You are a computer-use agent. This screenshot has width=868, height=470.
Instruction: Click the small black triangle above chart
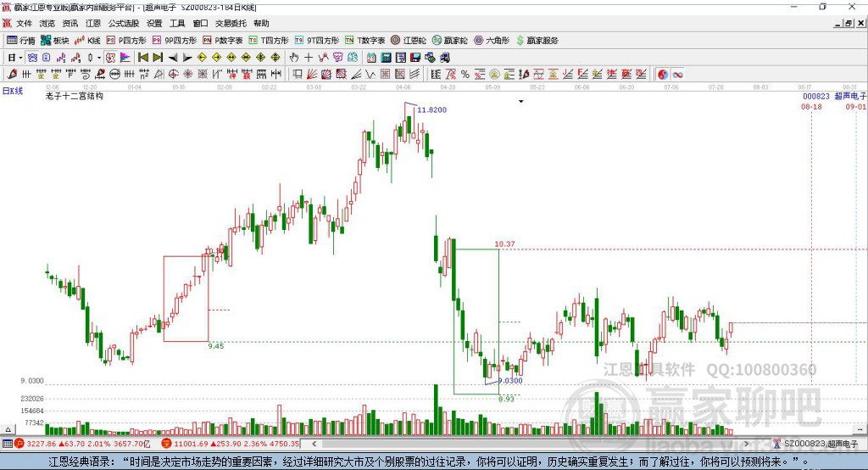tap(520, 102)
